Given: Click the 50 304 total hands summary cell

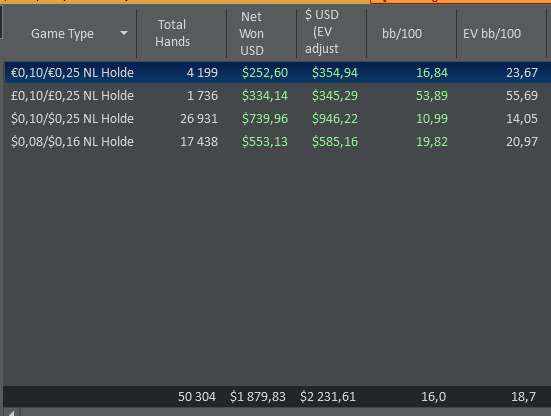Looking at the screenshot, I should (x=197, y=397).
